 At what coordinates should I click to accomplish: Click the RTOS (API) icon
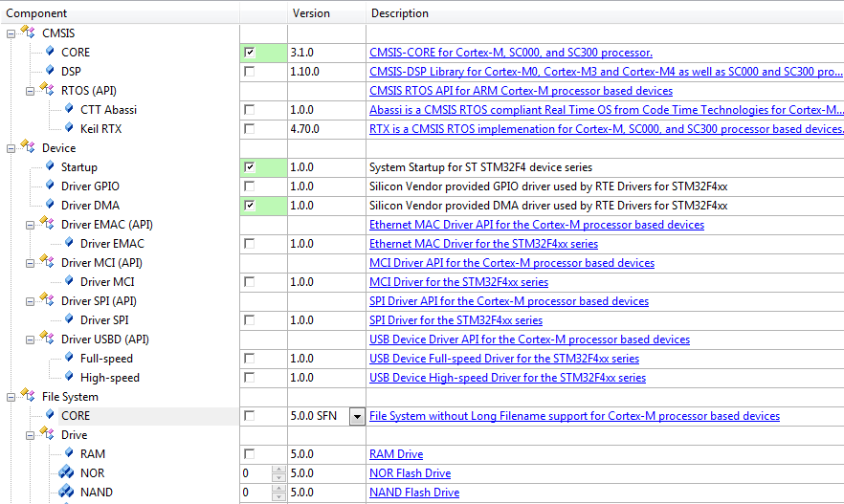47,91
